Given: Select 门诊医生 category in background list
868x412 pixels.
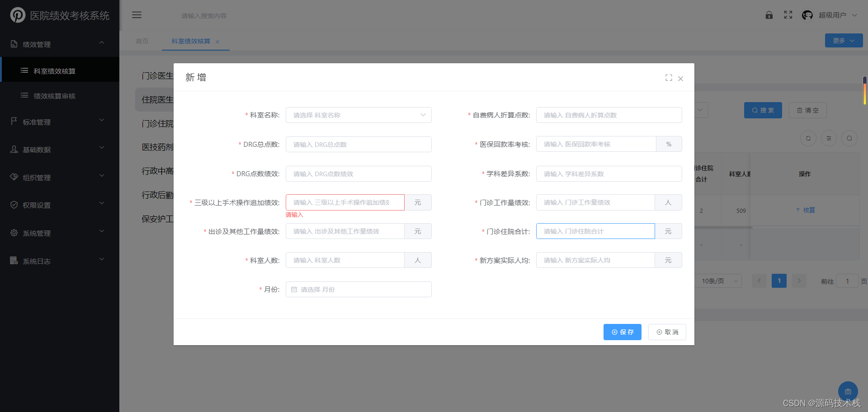Looking at the screenshot, I should 157,75.
